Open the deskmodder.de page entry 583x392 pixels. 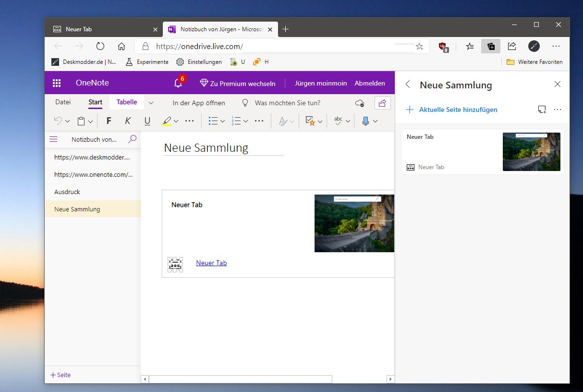click(x=93, y=157)
